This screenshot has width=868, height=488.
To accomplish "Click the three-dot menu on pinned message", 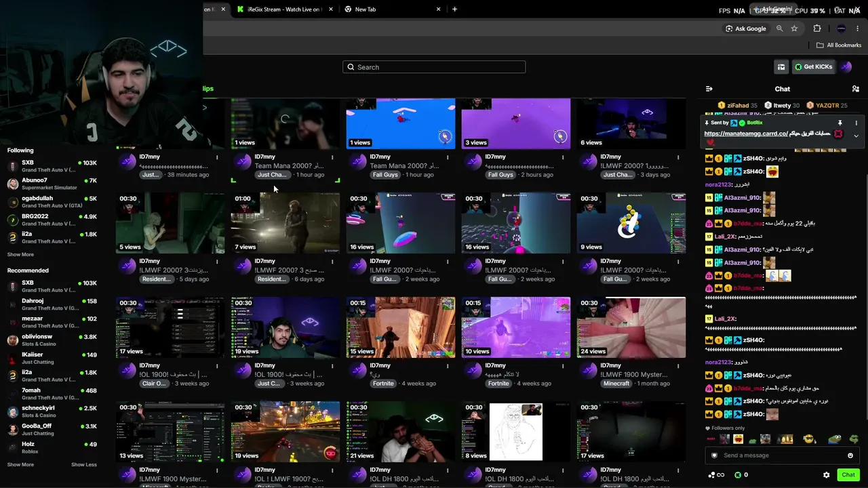I will pyautogui.click(x=856, y=123).
